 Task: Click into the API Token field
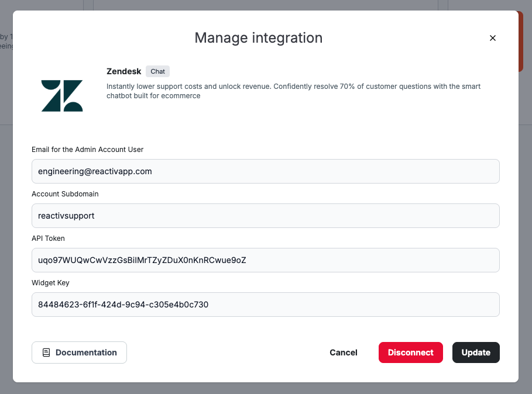click(265, 260)
